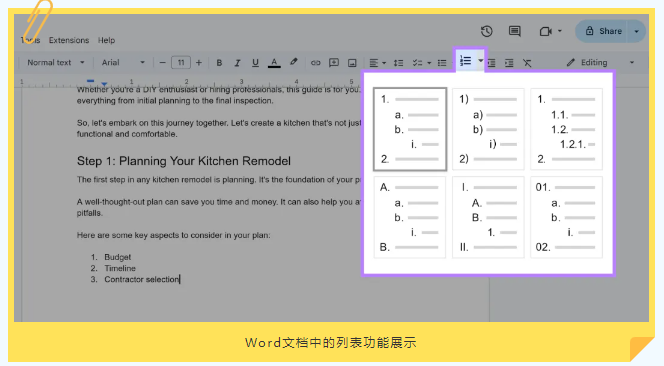The width and height of the screenshot is (664, 366).
Task: Expand the checklist options arrow
Action: point(429,63)
